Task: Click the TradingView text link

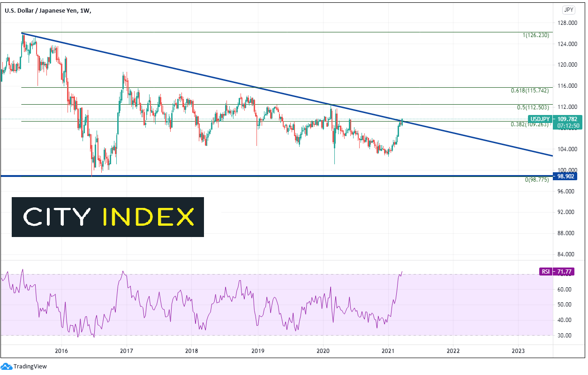Action: (x=30, y=367)
